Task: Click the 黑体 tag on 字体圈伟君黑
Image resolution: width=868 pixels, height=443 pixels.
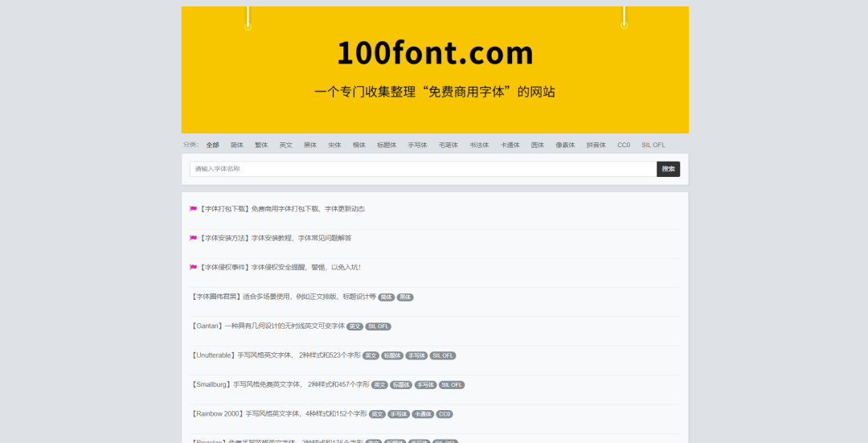Action: 405,297
